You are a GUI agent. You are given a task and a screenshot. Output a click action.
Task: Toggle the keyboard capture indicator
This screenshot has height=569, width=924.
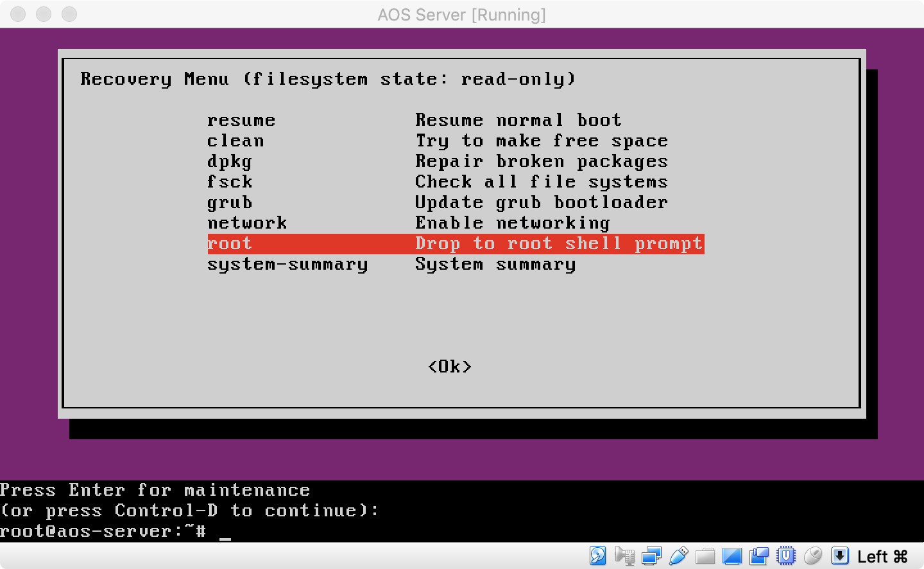[839, 556]
